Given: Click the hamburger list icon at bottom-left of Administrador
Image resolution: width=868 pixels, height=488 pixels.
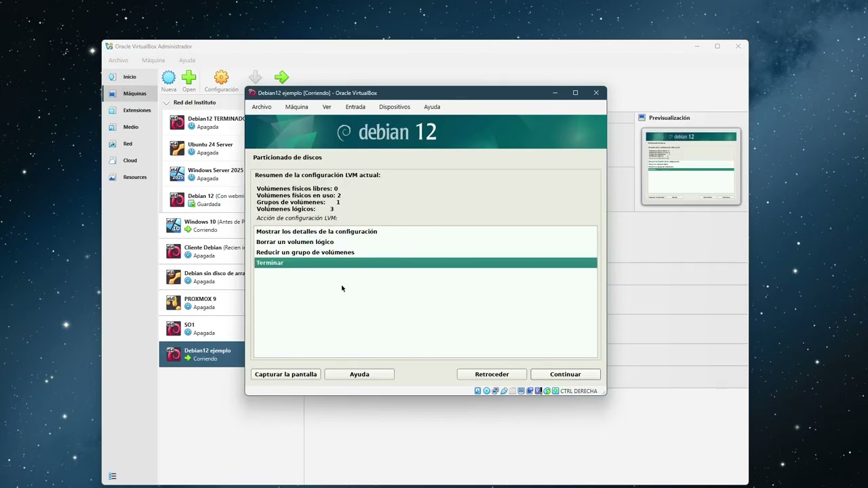Looking at the screenshot, I should point(113,476).
